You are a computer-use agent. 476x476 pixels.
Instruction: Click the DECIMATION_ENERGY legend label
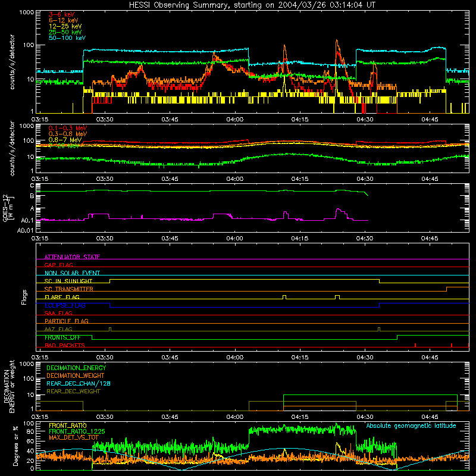pos(76,368)
